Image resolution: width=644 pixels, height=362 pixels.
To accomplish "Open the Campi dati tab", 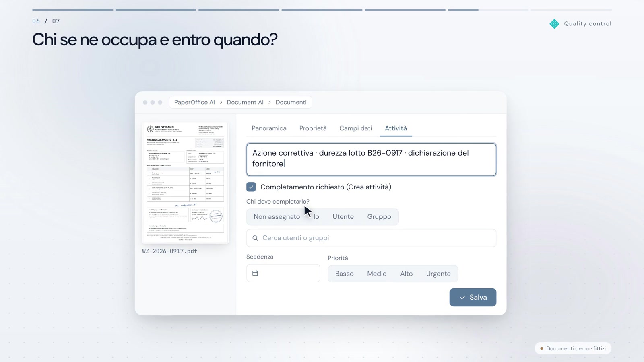I will click(355, 128).
